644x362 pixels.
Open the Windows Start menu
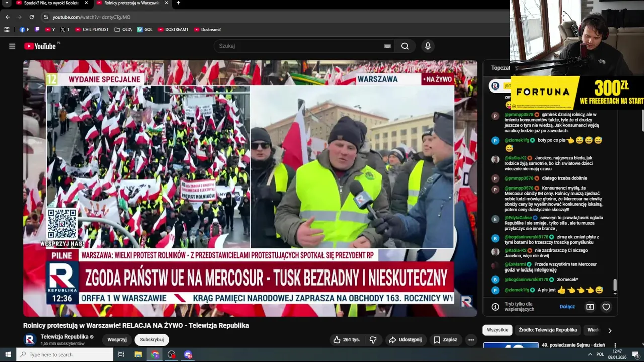(8, 355)
